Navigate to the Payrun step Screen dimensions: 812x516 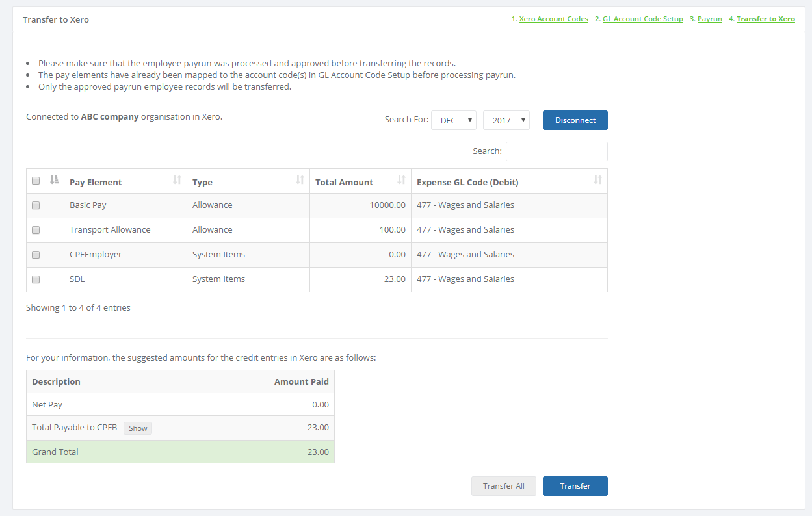(x=710, y=19)
